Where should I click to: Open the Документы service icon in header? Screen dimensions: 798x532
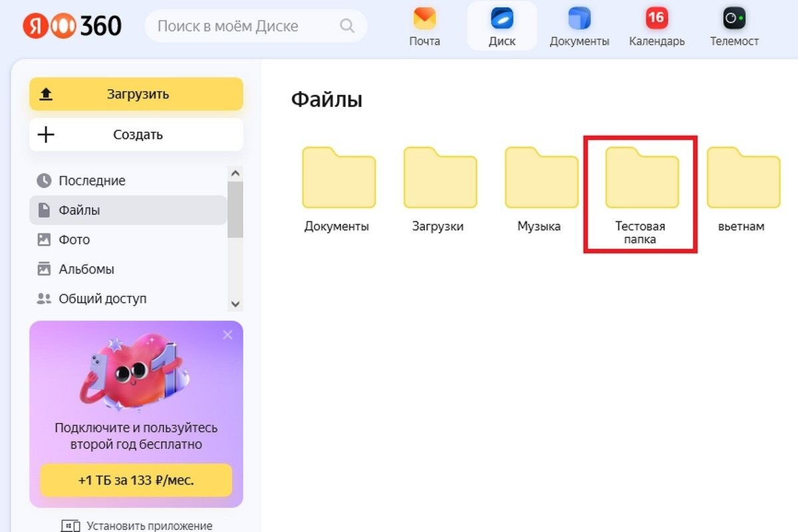coord(579,27)
